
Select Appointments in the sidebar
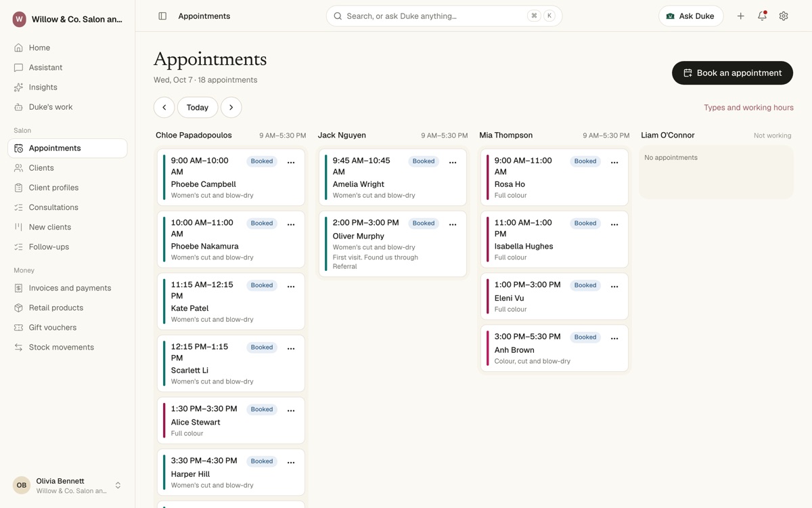click(x=68, y=148)
